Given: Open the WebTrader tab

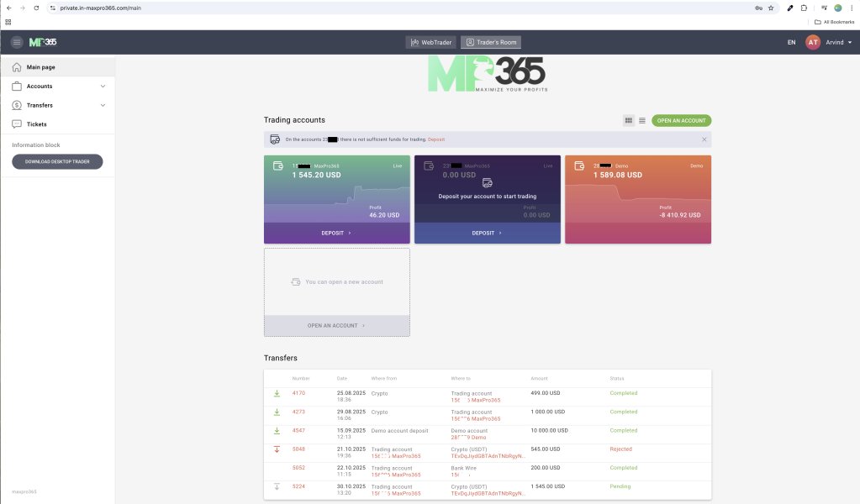Looking at the screenshot, I should coord(431,42).
